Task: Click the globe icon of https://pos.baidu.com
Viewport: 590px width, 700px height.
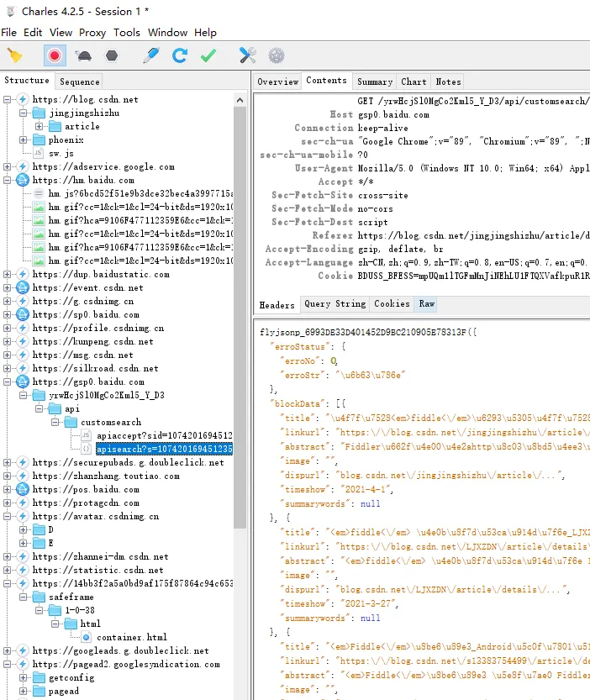Action: coord(23,489)
